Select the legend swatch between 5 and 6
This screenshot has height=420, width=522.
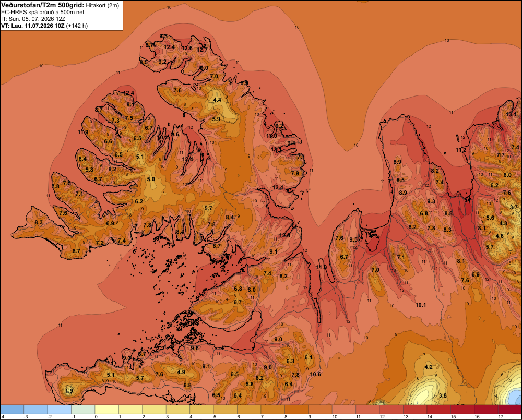coord(226,410)
